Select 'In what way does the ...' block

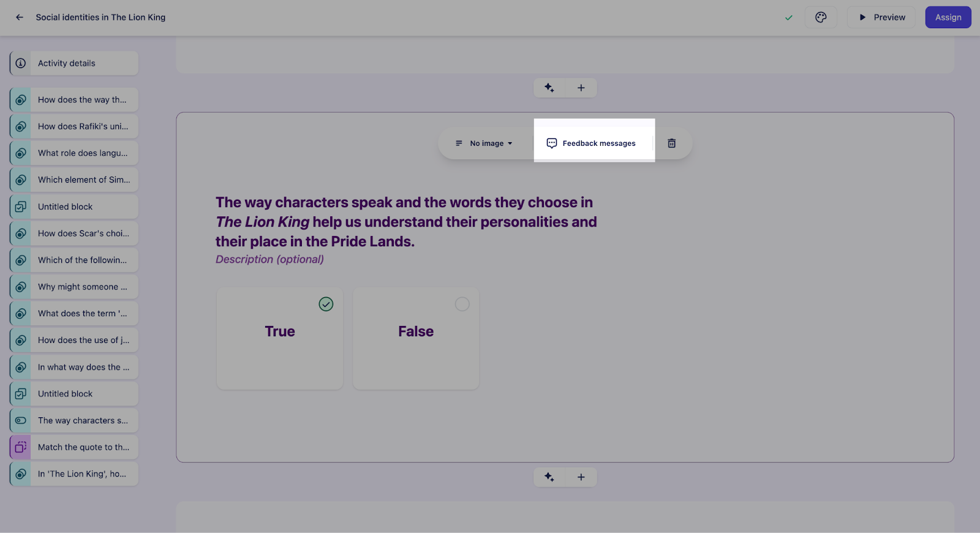74,367
